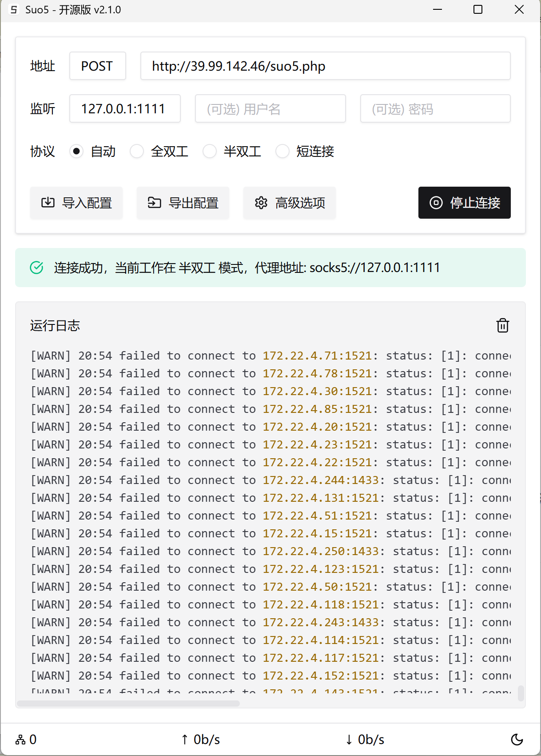Click the 监听 listen label
The image size is (541, 756).
43,108
